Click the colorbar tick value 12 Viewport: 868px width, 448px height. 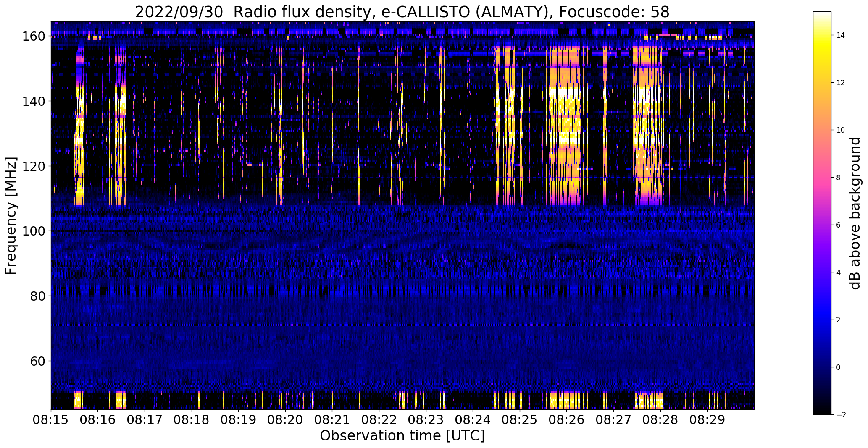click(x=840, y=83)
